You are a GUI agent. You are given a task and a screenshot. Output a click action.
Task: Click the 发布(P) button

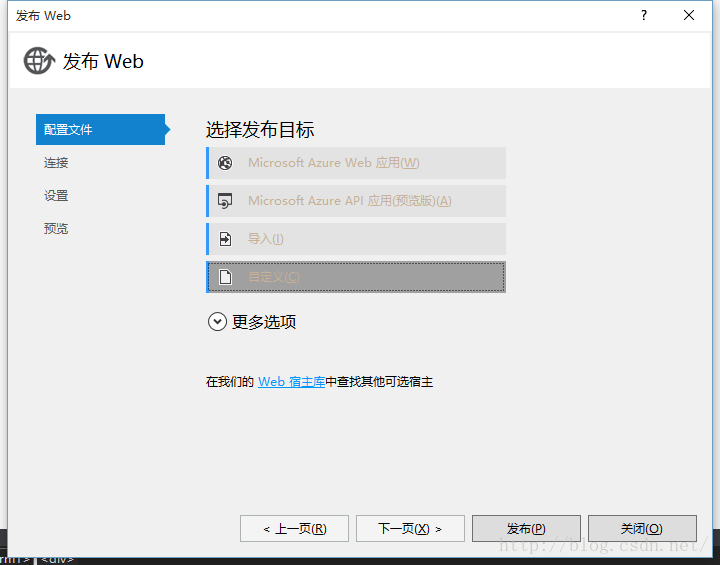click(526, 529)
